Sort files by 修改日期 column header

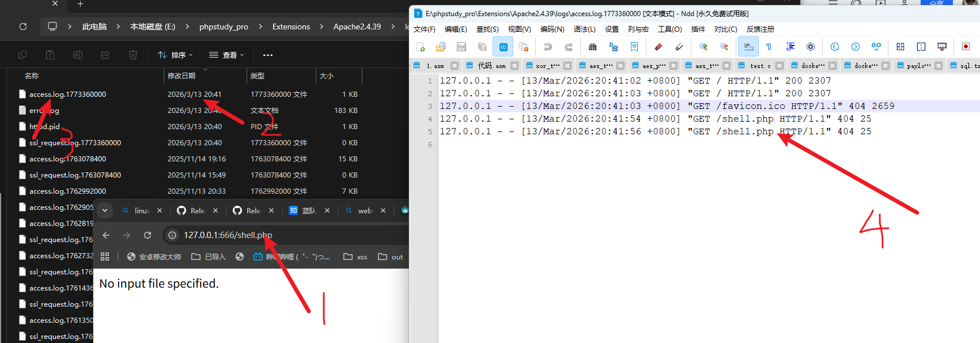(x=181, y=76)
